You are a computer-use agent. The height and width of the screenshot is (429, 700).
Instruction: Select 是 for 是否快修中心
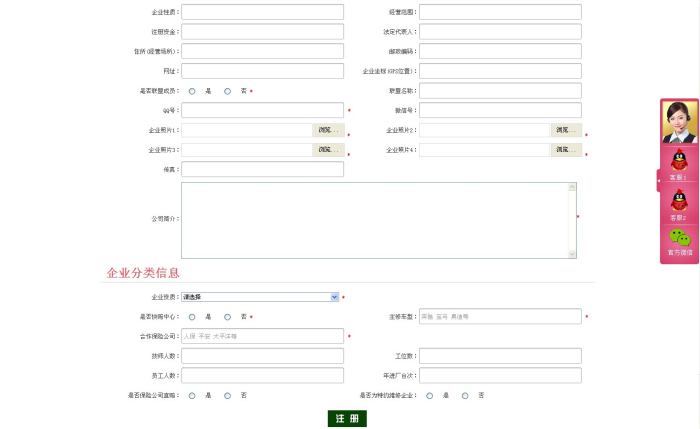(192, 317)
